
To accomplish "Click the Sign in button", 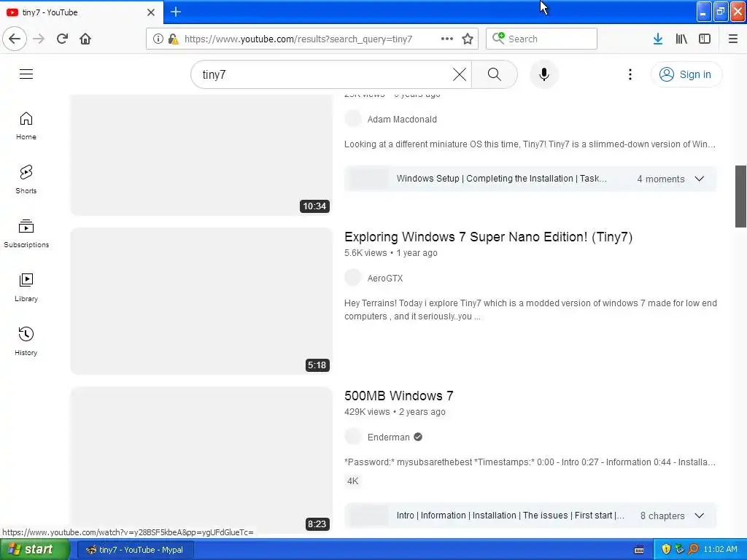I will pyautogui.click(x=686, y=74).
